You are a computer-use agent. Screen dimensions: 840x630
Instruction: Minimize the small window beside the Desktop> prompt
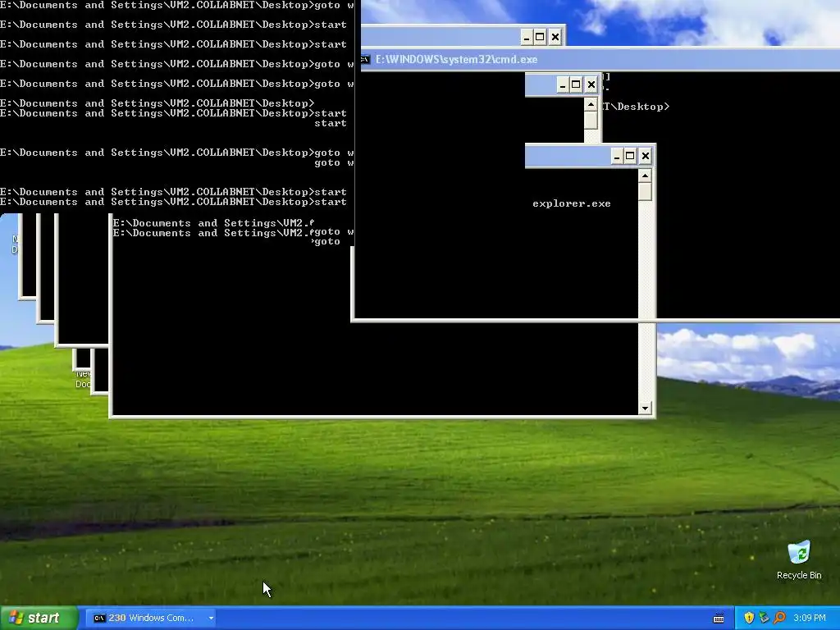point(563,84)
